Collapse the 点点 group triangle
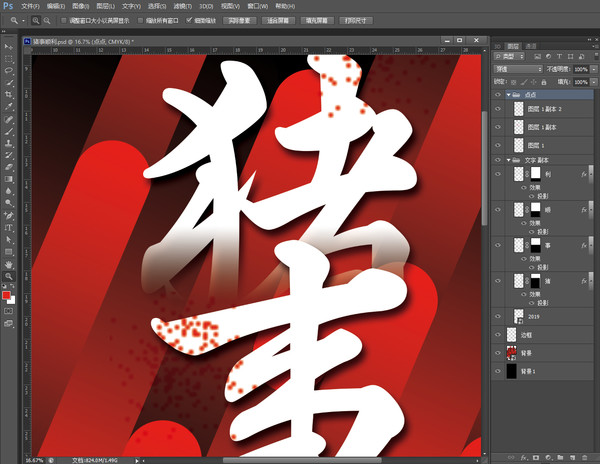Image resolution: width=600 pixels, height=464 pixels. click(x=509, y=94)
